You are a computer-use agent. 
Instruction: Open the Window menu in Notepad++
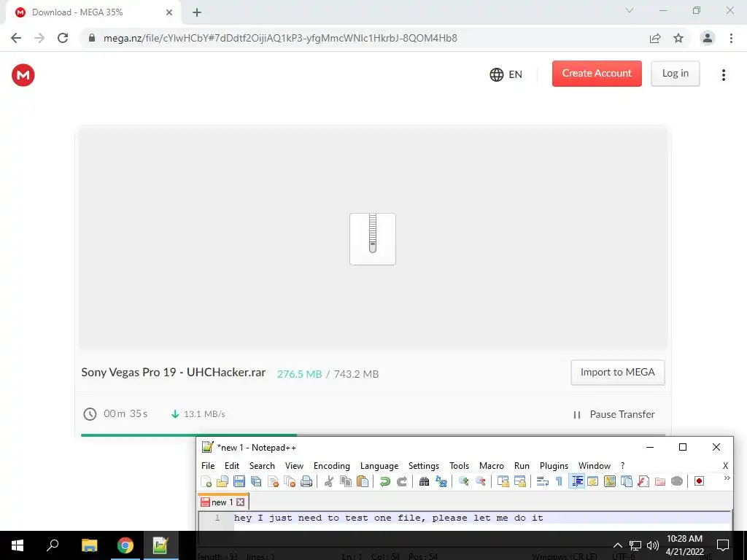click(594, 466)
